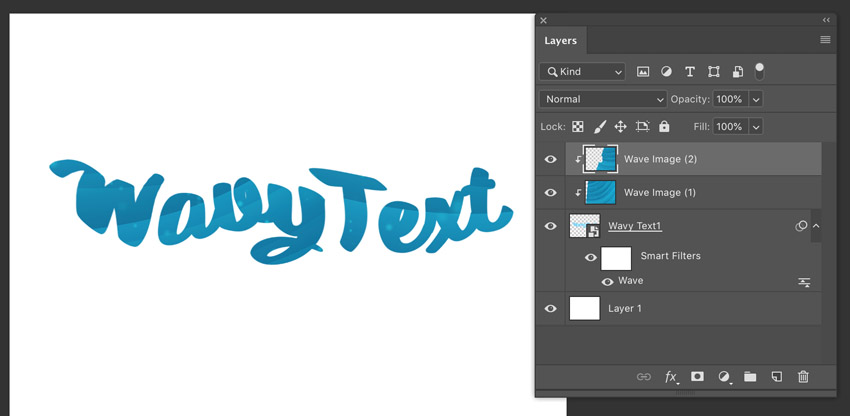850x416 pixels.
Task: Click the delete layer trash icon
Action: pos(803,377)
